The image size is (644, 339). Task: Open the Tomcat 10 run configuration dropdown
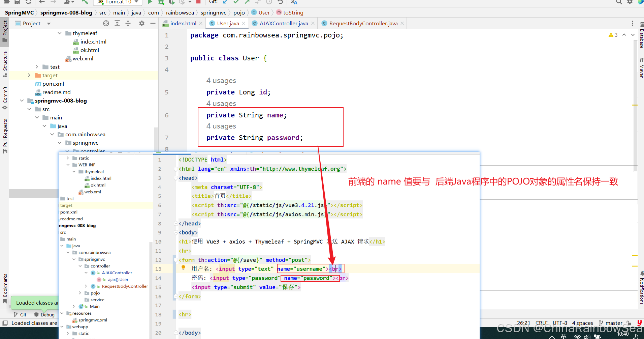click(x=136, y=2)
